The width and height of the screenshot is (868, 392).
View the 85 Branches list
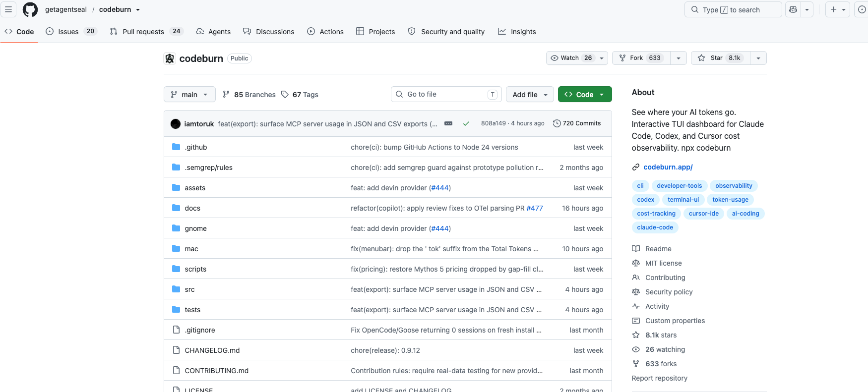(249, 94)
